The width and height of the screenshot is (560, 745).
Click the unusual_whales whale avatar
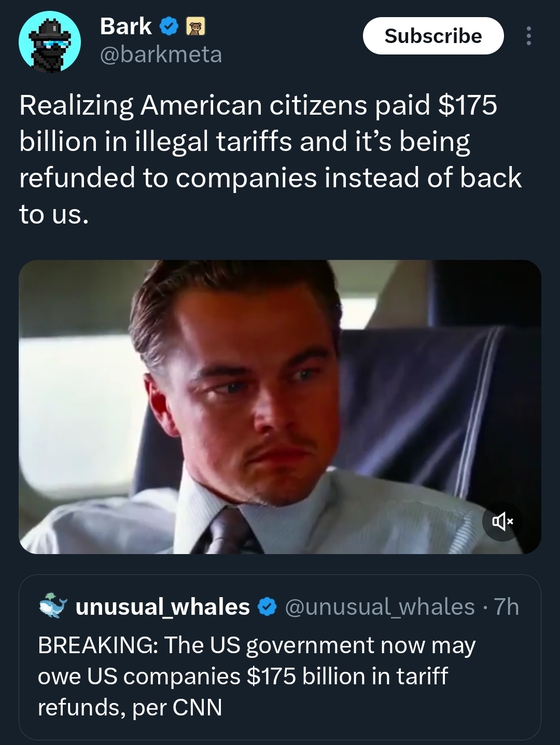click(x=53, y=606)
